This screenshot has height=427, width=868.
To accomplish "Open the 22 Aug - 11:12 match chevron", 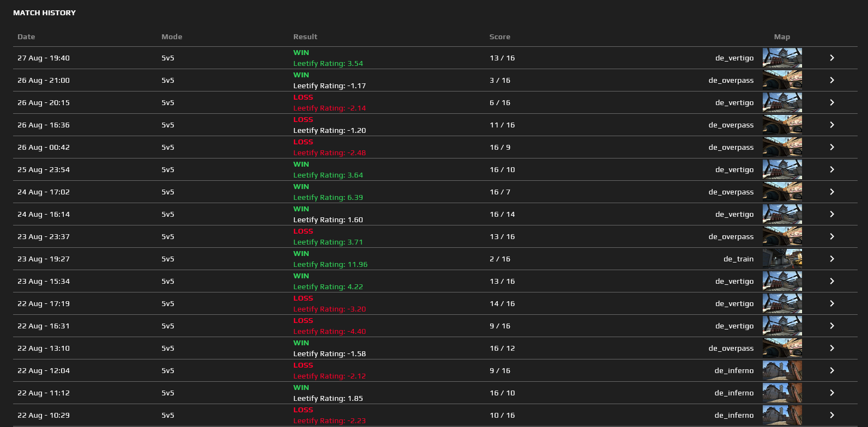I will pyautogui.click(x=832, y=393).
